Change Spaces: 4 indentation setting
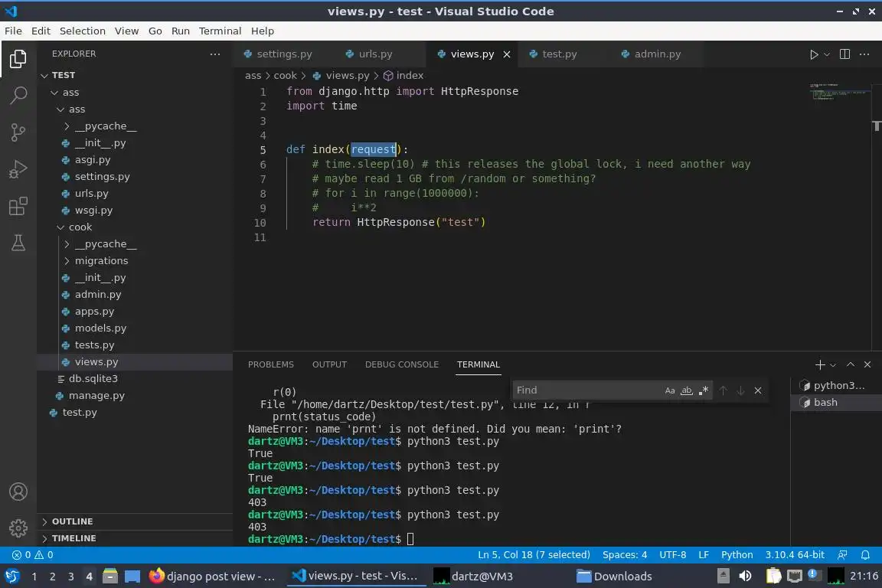 [625, 555]
